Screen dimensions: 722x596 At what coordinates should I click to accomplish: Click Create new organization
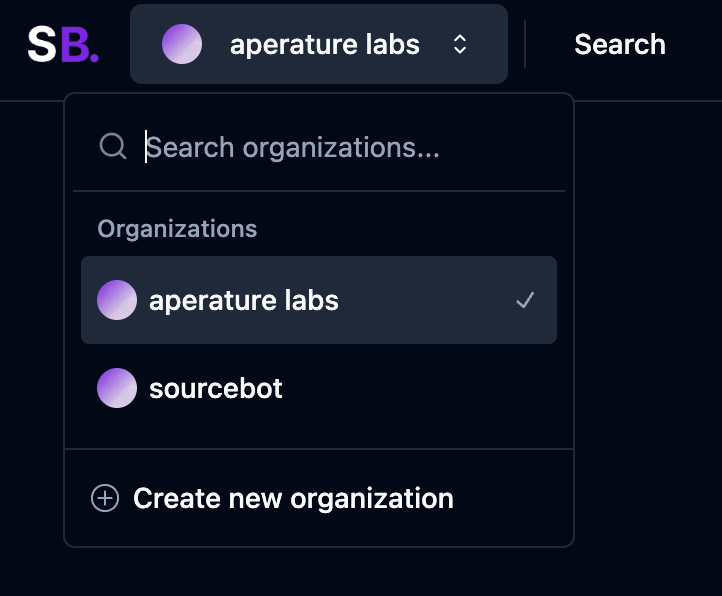(293, 498)
